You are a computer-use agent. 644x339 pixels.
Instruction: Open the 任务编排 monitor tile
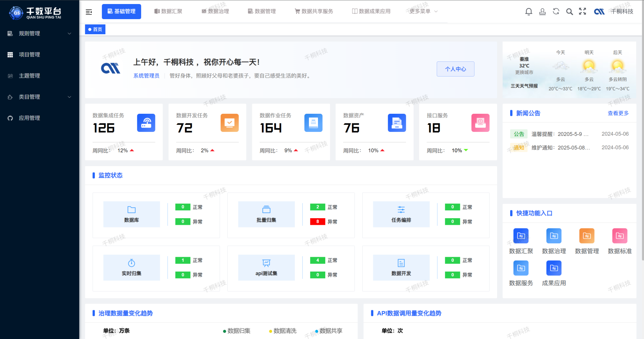coord(401,214)
